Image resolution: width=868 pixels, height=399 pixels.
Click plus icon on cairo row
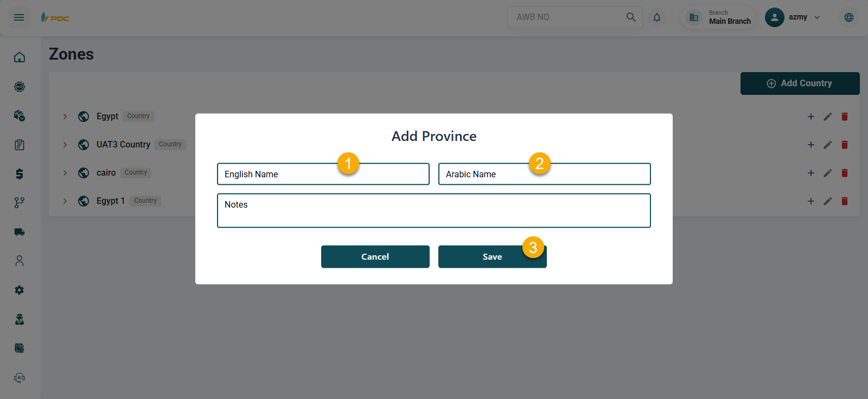tap(810, 173)
